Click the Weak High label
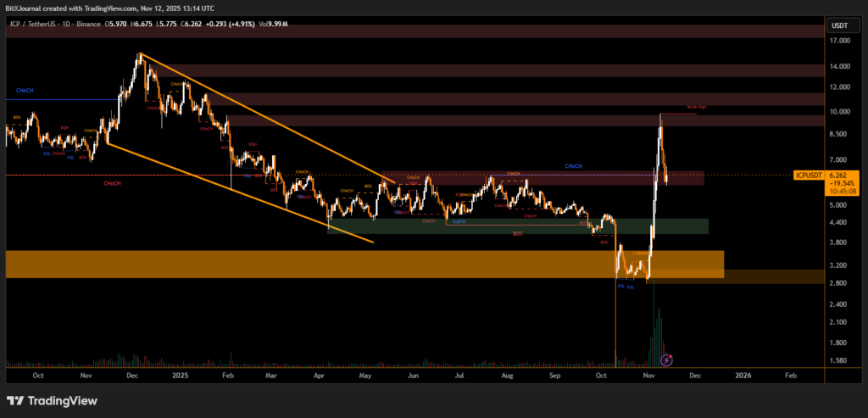The width and height of the screenshot is (868, 418). [697, 109]
